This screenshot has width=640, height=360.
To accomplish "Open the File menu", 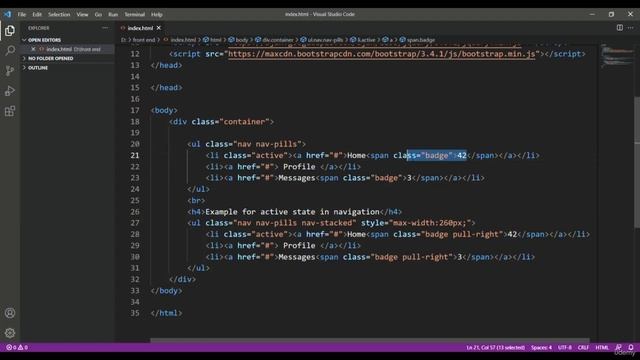I will (x=22, y=14).
